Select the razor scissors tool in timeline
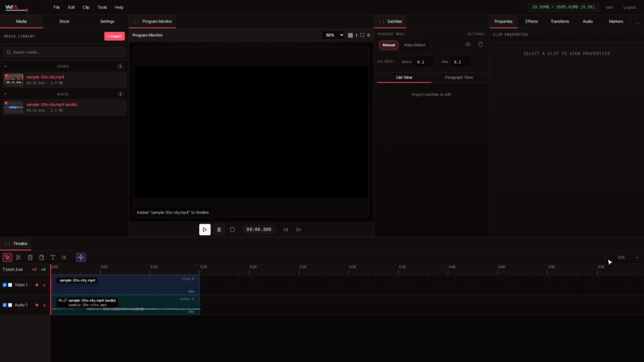Screen dimensions: 644x362 tap(18, 257)
